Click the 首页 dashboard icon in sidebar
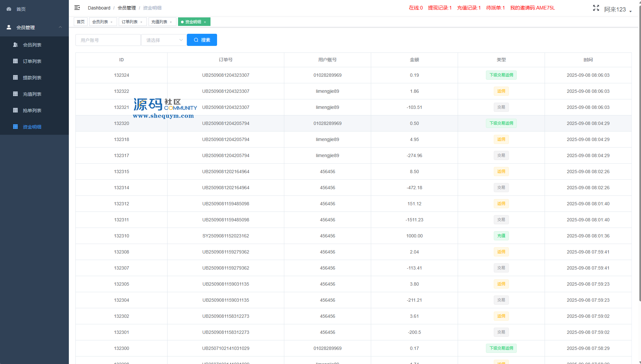Image resolution: width=641 pixels, height=364 pixels. pos(9,9)
